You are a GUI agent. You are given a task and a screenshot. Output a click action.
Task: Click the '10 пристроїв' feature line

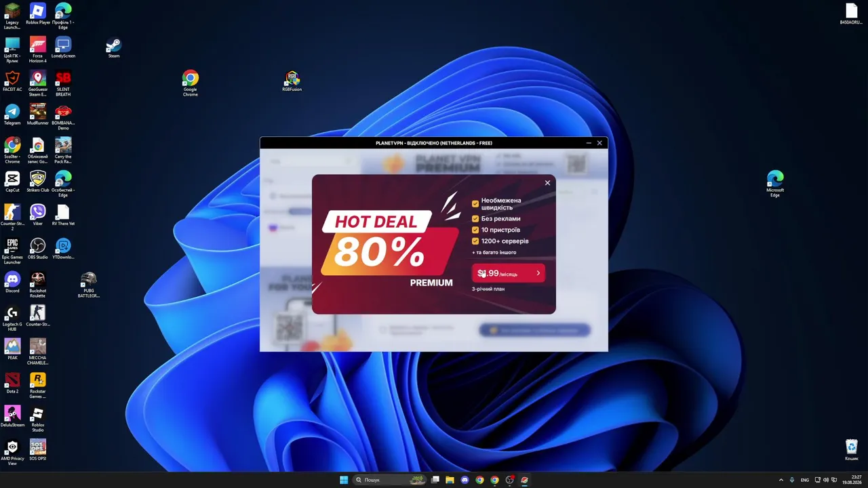pos(496,230)
